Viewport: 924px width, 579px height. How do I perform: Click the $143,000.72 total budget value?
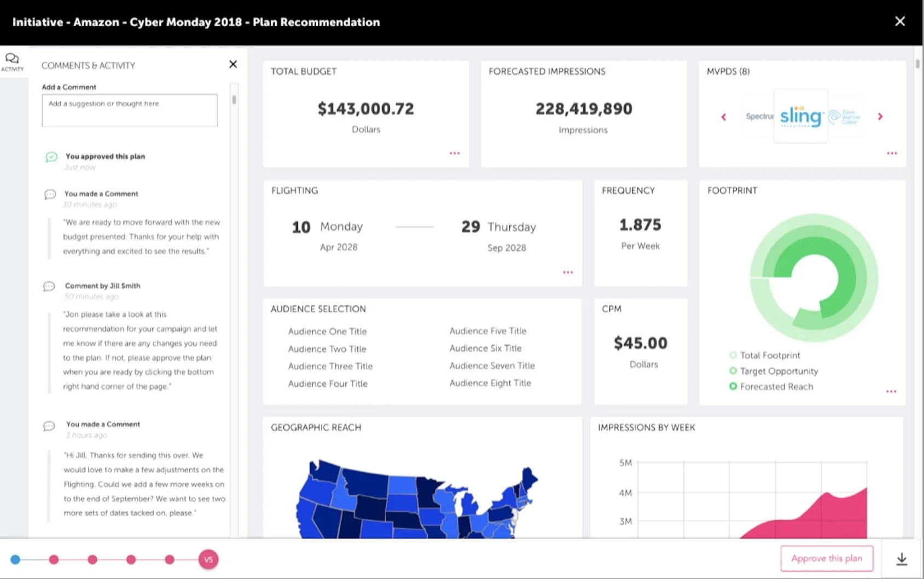tap(366, 109)
